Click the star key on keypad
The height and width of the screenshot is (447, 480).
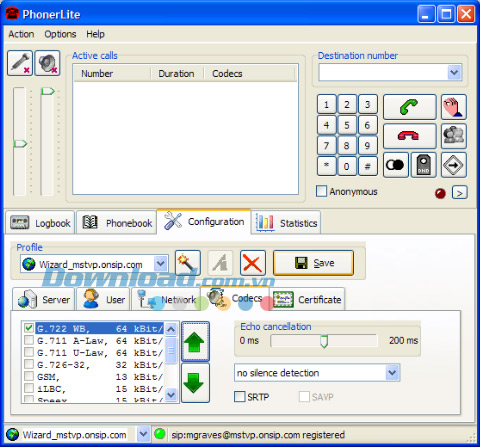[326, 166]
